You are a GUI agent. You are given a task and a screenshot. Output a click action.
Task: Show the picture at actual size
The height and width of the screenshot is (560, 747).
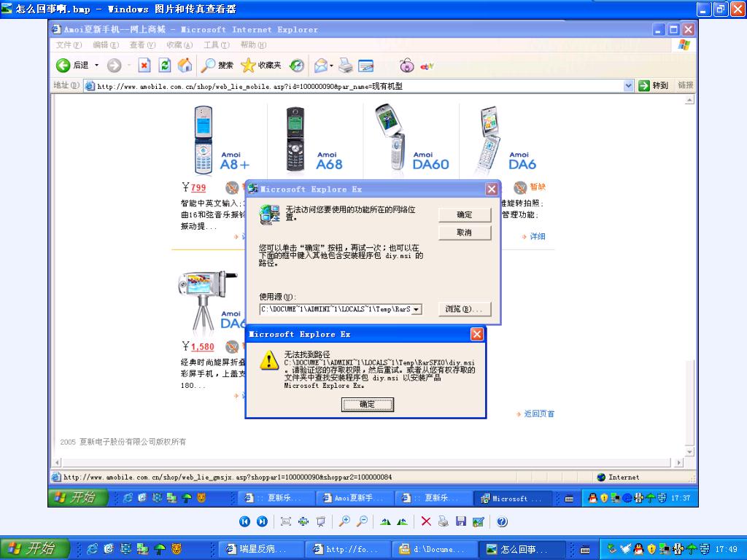(x=303, y=521)
